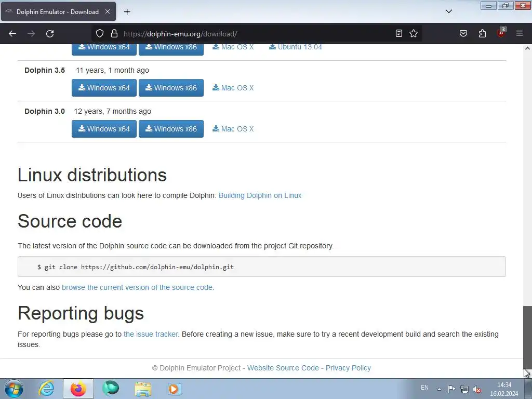Click the Firefox taskbar icon
Screen dimensions: 532x399
tap(78, 389)
